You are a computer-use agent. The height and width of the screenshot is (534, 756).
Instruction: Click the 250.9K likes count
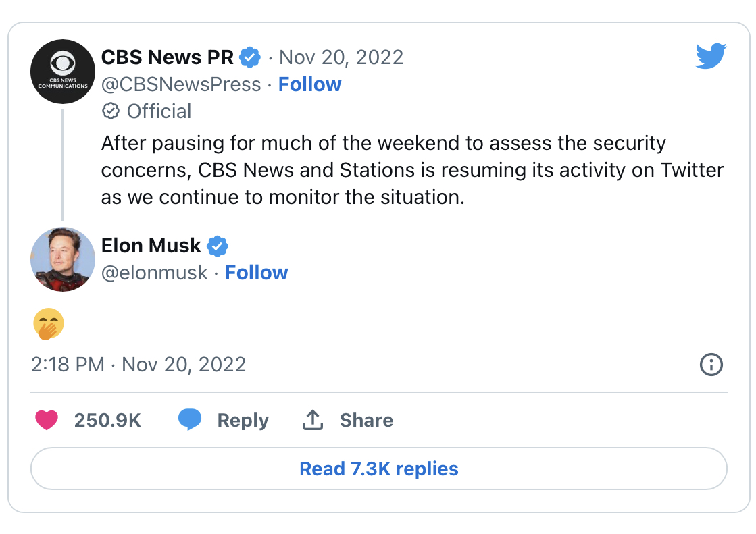tap(107, 420)
